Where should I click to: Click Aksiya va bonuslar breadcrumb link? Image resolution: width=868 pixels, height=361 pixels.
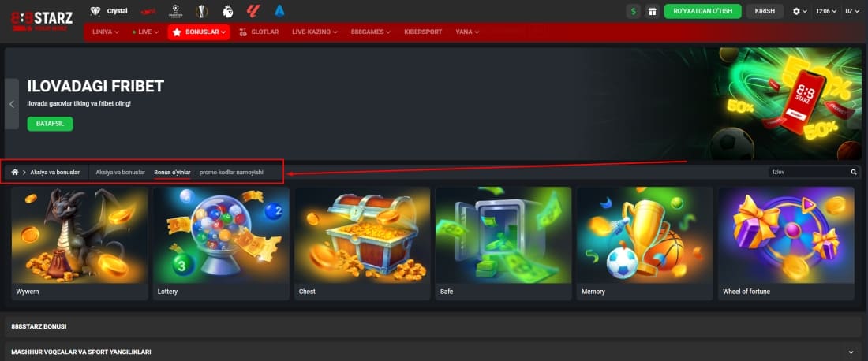click(54, 173)
